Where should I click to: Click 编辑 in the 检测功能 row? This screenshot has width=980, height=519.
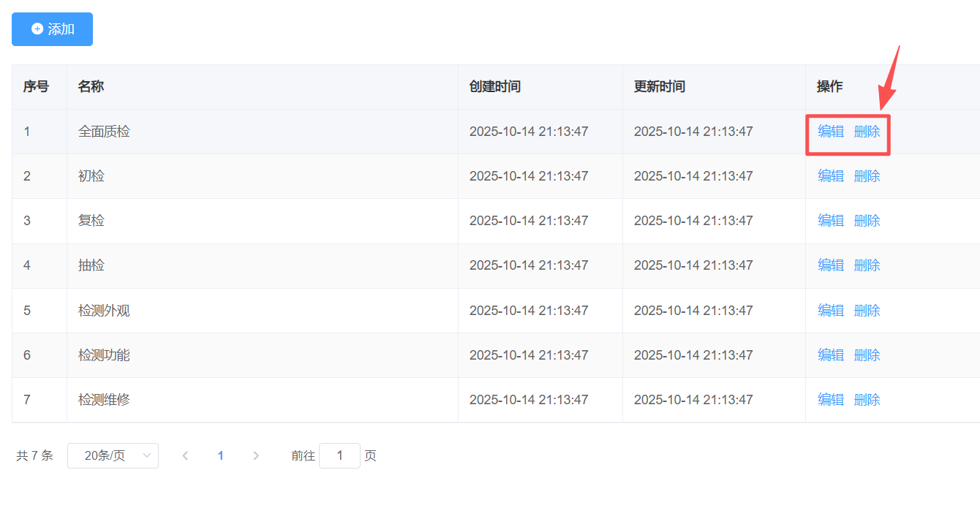[830, 355]
